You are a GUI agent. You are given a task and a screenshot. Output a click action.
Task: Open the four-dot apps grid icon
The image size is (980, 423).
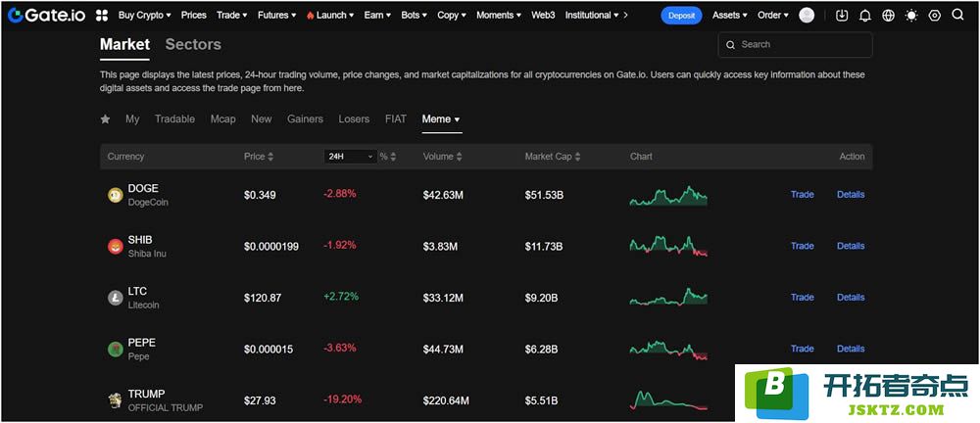[102, 15]
